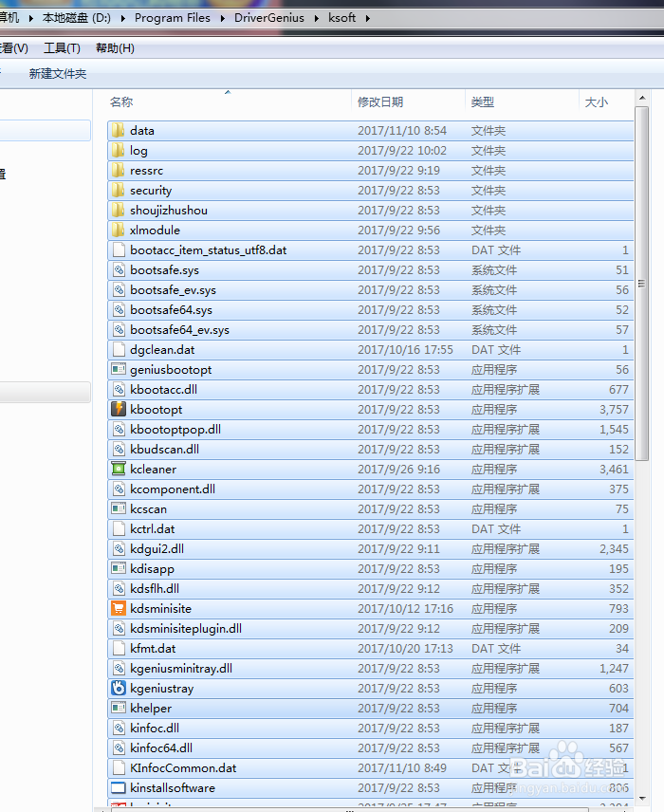Click the kcscan application icon
664x812 pixels.
click(x=119, y=508)
